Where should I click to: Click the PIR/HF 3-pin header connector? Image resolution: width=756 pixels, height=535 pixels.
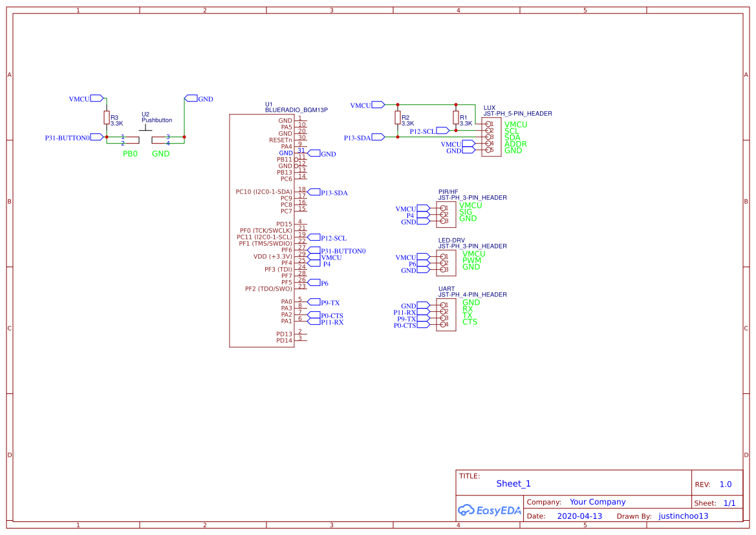pos(446,215)
